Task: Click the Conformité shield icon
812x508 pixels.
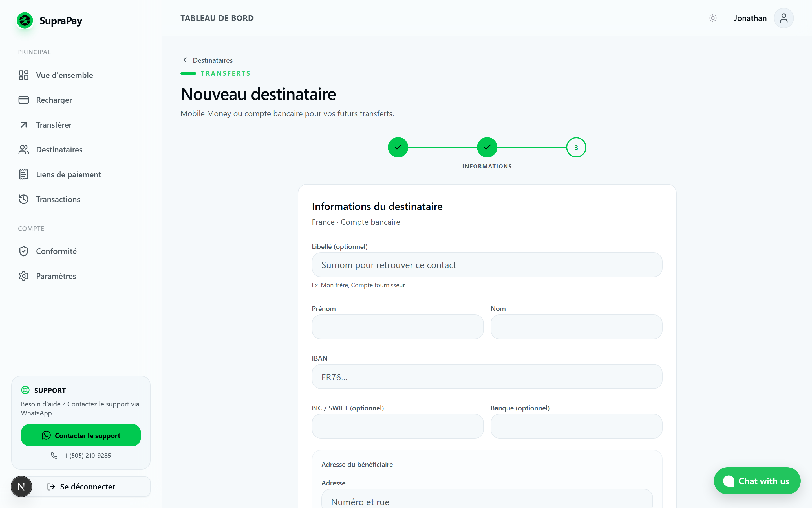Action: [23, 251]
